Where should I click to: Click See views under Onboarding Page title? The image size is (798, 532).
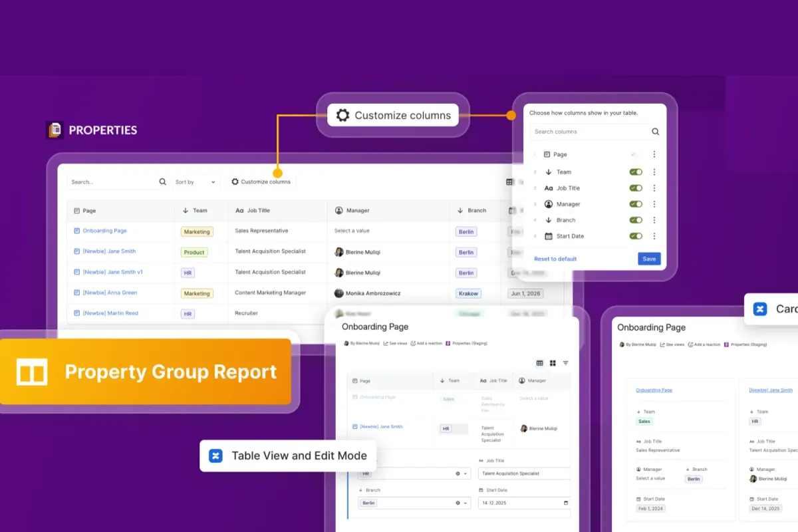[x=395, y=344]
